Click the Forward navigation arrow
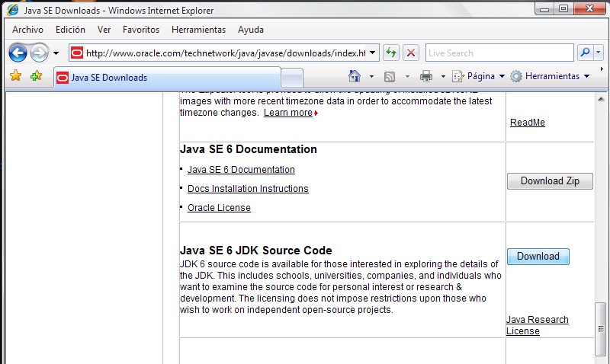Image resolution: width=610 pixels, height=364 pixels. (40, 53)
